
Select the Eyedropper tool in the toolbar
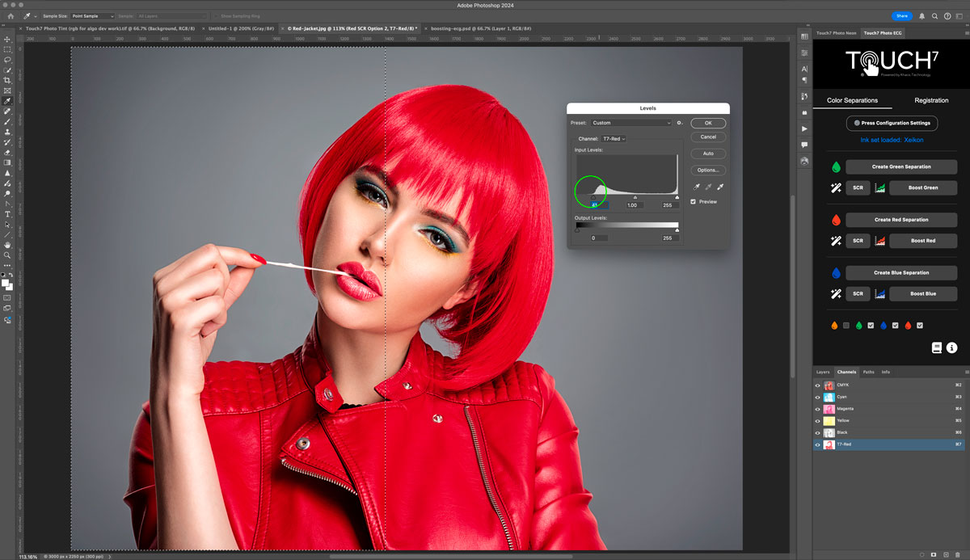point(7,101)
